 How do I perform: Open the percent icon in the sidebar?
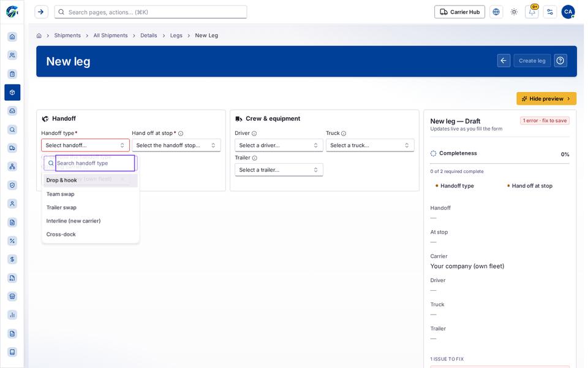click(12, 240)
